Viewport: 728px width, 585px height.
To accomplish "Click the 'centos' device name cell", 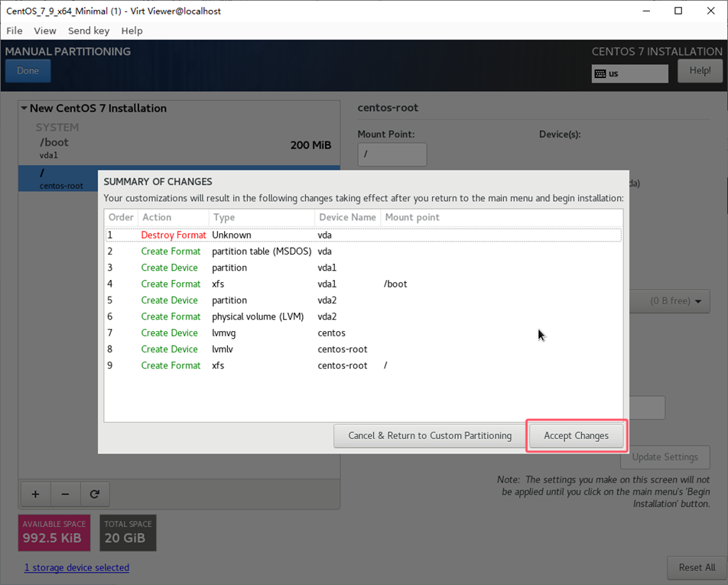I will pyautogui.click(x=332, y=333).
